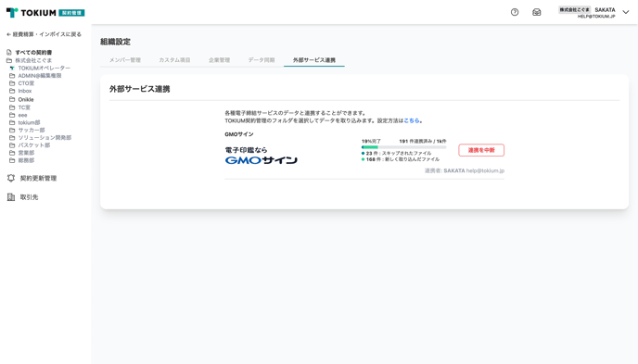This screenshot has width=638, height=364.
Task: Open the サッカー部 folder
Action: click(32, 130)
